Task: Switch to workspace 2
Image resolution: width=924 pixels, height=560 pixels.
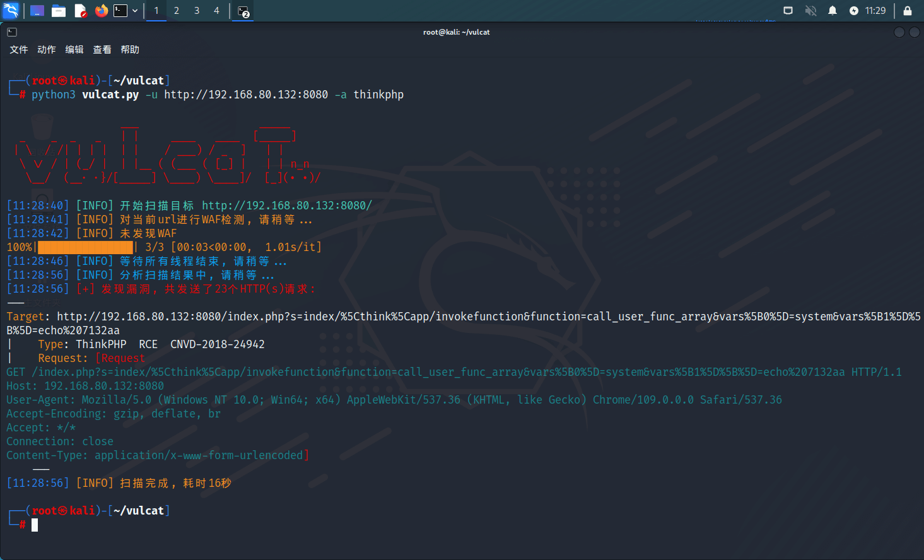Action: click(177, 11)
